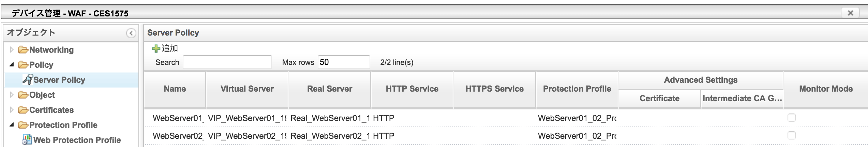Image resolution: width=868 pixels, height=147 pixels.
Task: Click the Search text field
Action: (x=227, y=62)
